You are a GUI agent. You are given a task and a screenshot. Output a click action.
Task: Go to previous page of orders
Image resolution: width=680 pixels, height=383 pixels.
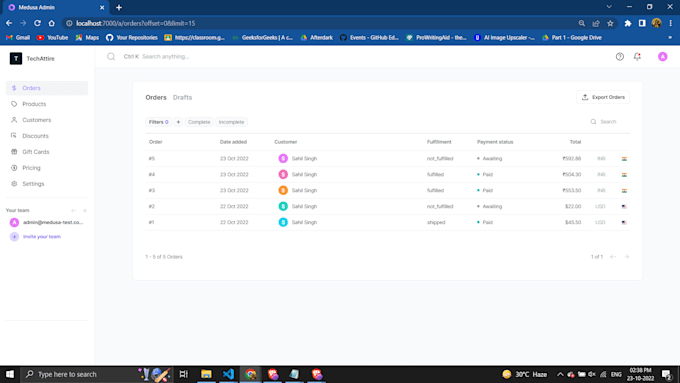(x=613, y=257)
